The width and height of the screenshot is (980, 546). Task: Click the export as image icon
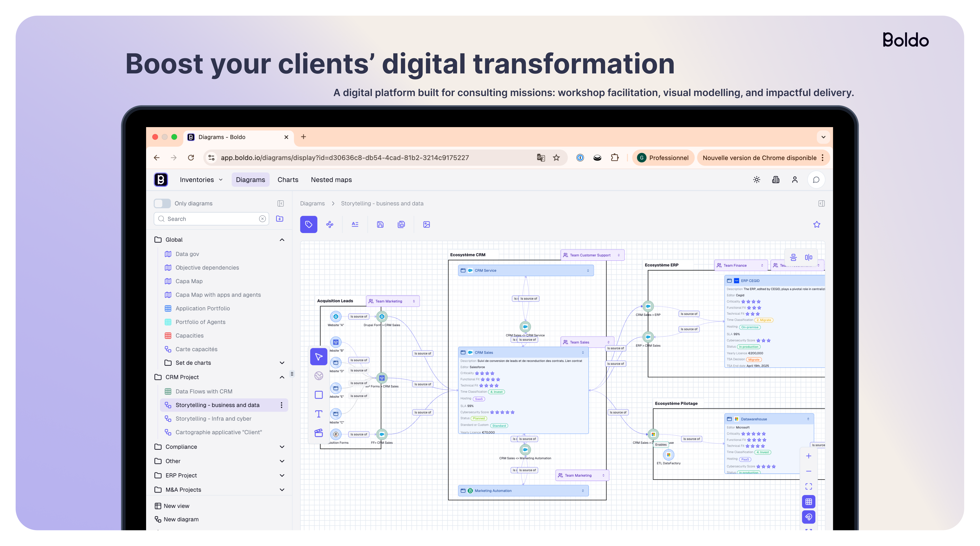point(426,224)
